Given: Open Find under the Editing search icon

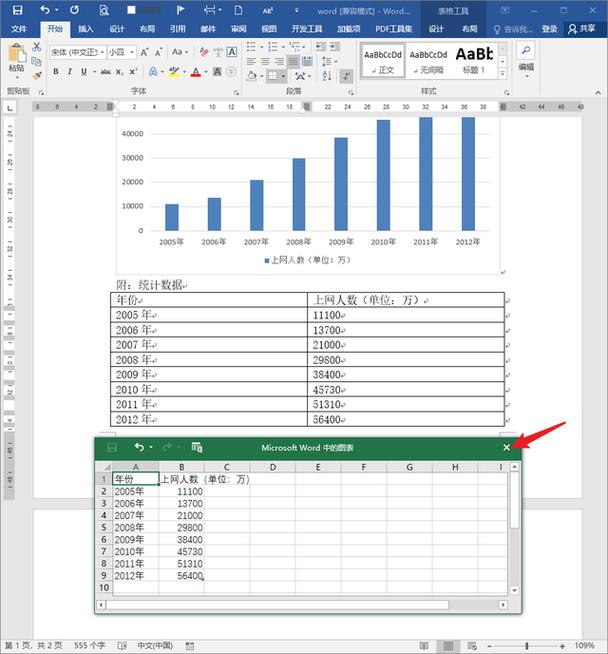Looking at the screenshot, I should click(526, 50).
